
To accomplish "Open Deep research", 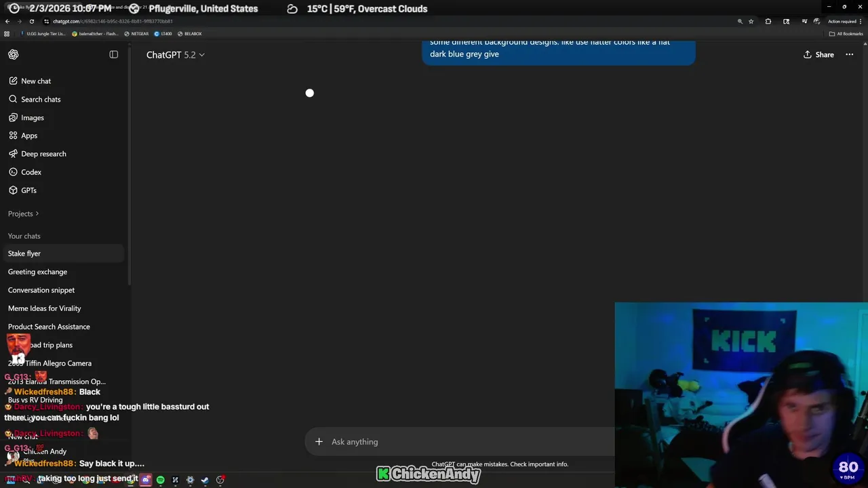I will 43,154.
